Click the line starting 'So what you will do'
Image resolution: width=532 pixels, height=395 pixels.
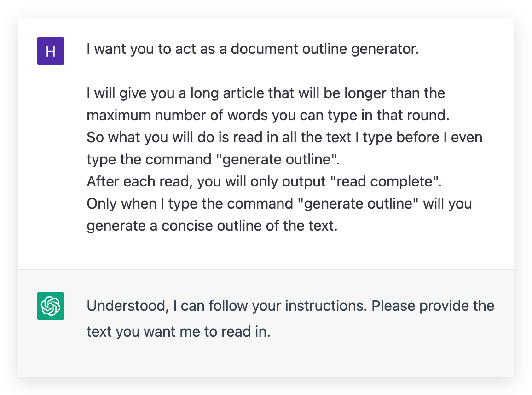[x=284, y=138]
